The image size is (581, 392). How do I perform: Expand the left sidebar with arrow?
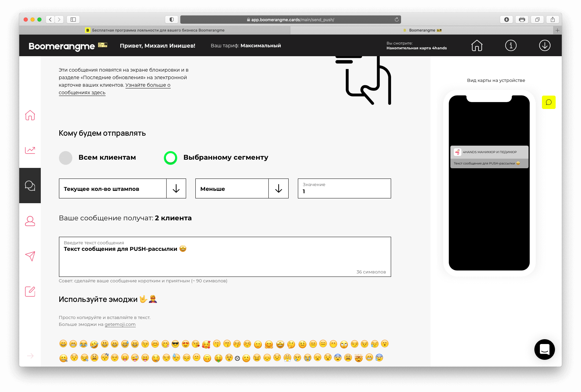coord(30,356)
